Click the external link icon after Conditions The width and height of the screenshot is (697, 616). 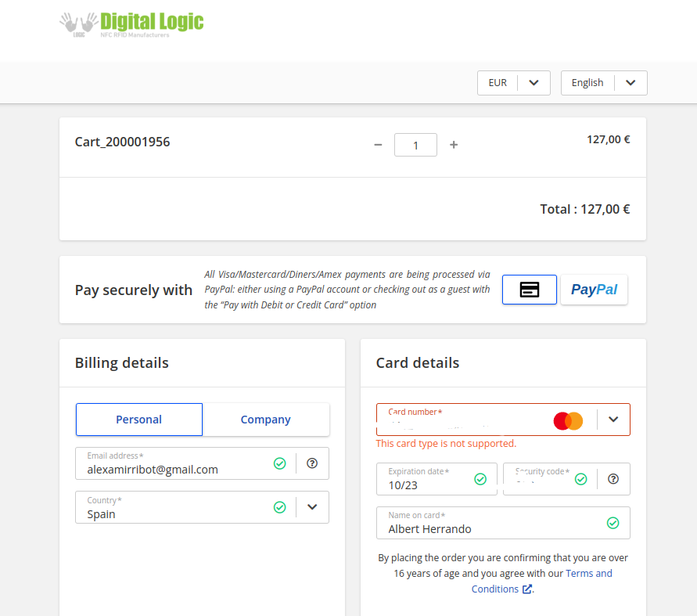coord(527,589)
